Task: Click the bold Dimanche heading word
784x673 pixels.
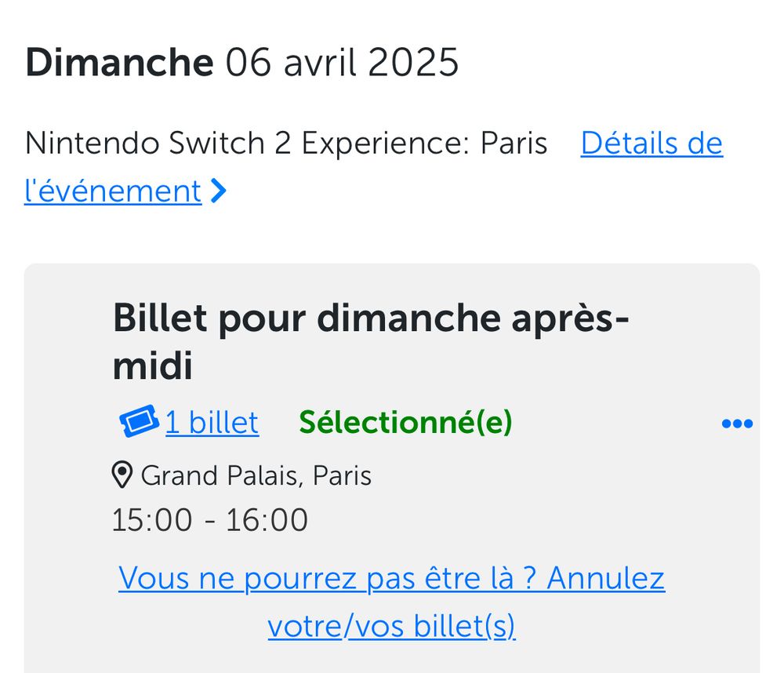Action: (119, 63)
